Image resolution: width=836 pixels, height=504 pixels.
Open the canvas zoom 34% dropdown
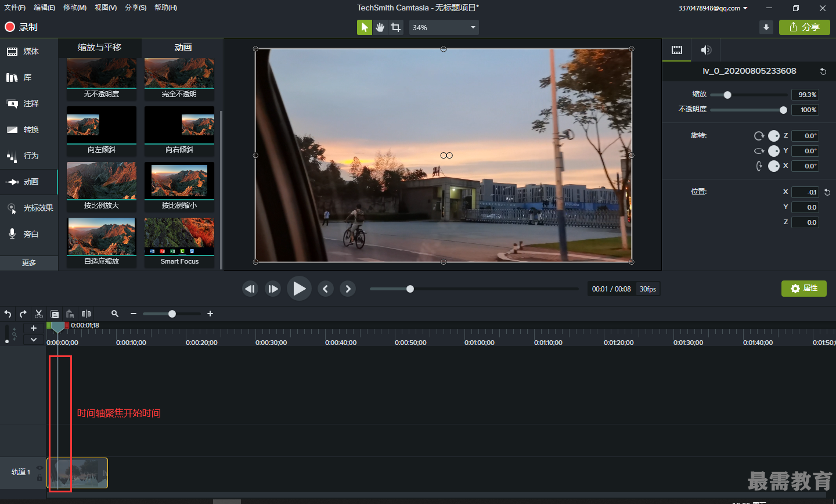[444, 27]
